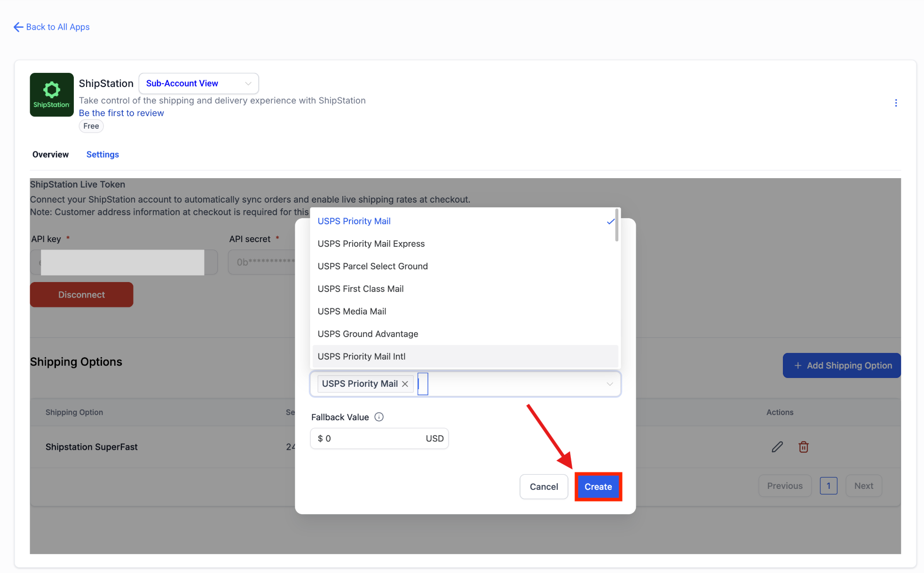Open the Sub-Account View dropdown
Viewport: 924px width, 573px height.
(x=198, y=84)
